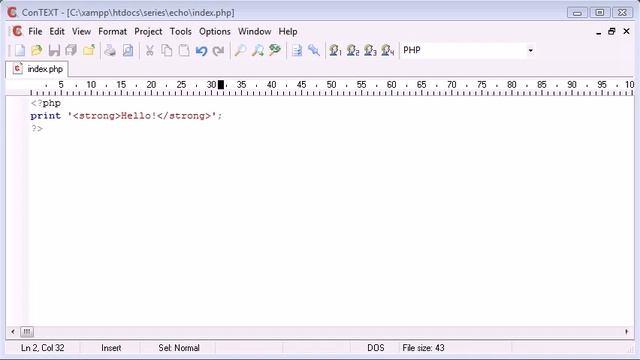Click the 'Ln 2, Col 32' status entry
The width and height of the screenshot is (640, 360).
(42, 348)
